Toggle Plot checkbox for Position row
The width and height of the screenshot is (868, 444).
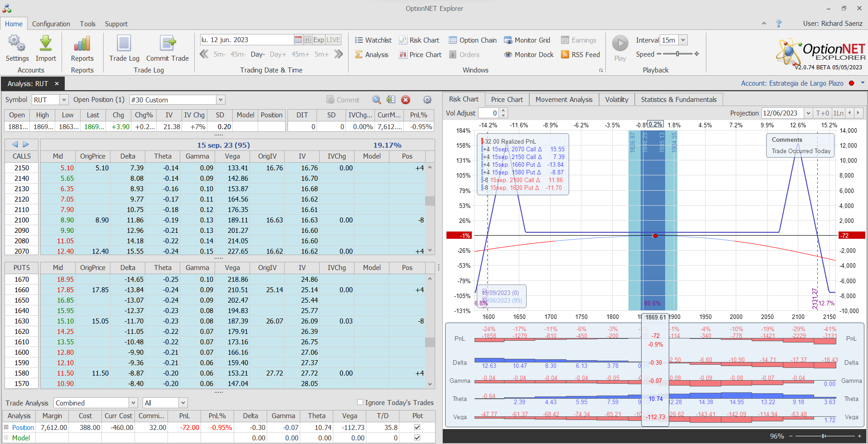(x=417, y=427)
